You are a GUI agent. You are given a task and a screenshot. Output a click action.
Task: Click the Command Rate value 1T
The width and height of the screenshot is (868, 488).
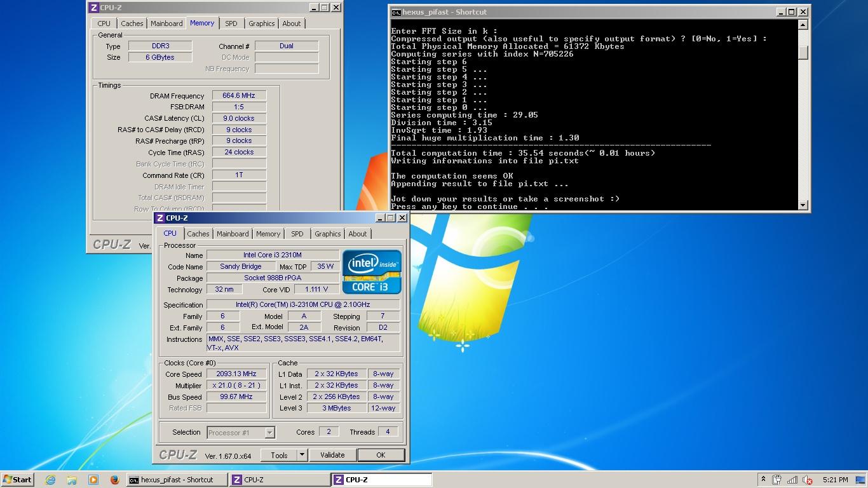point(239,175)
